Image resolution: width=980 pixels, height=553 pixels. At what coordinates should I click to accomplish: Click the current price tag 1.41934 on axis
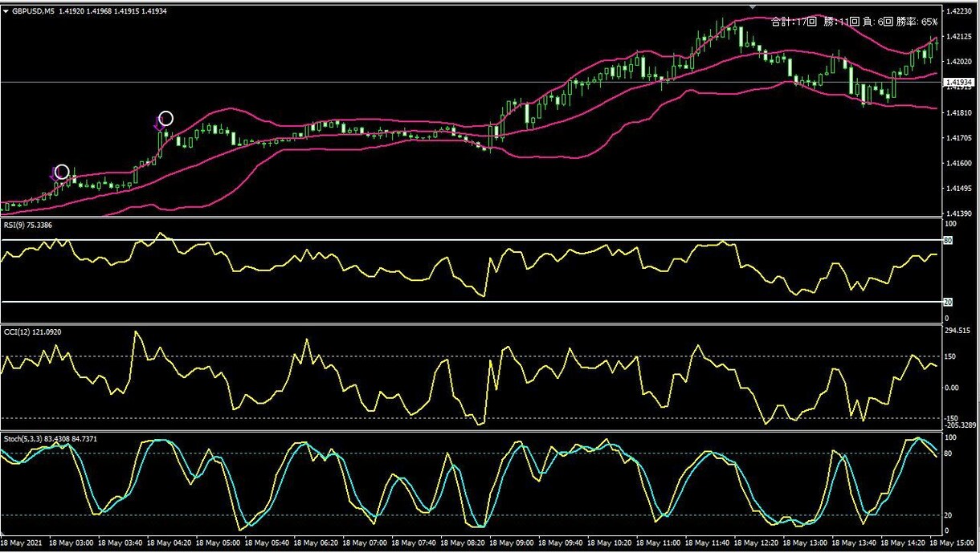pyautogui.click(x=961, y=82)
